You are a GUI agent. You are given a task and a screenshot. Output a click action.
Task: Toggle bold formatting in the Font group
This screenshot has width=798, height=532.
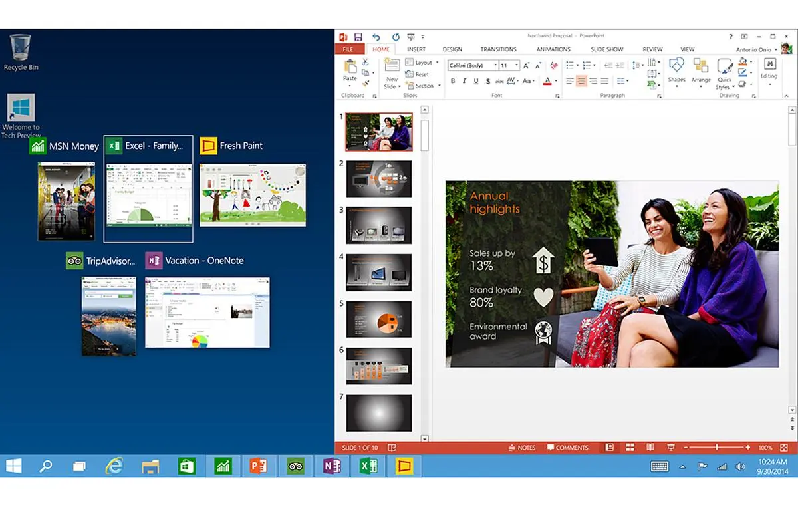[452, 81]
